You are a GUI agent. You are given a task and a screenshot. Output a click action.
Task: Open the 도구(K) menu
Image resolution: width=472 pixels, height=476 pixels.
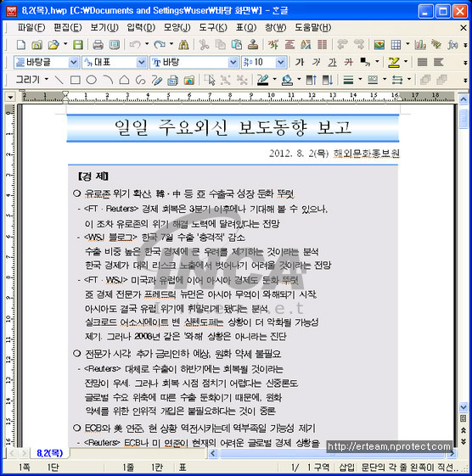213,28
